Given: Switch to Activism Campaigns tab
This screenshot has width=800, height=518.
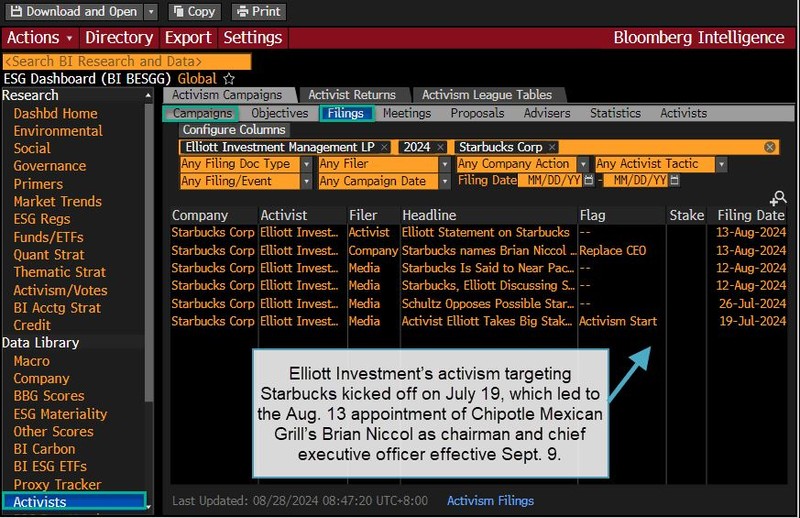Looking at the screenshot, I should [x=227, y=95].
